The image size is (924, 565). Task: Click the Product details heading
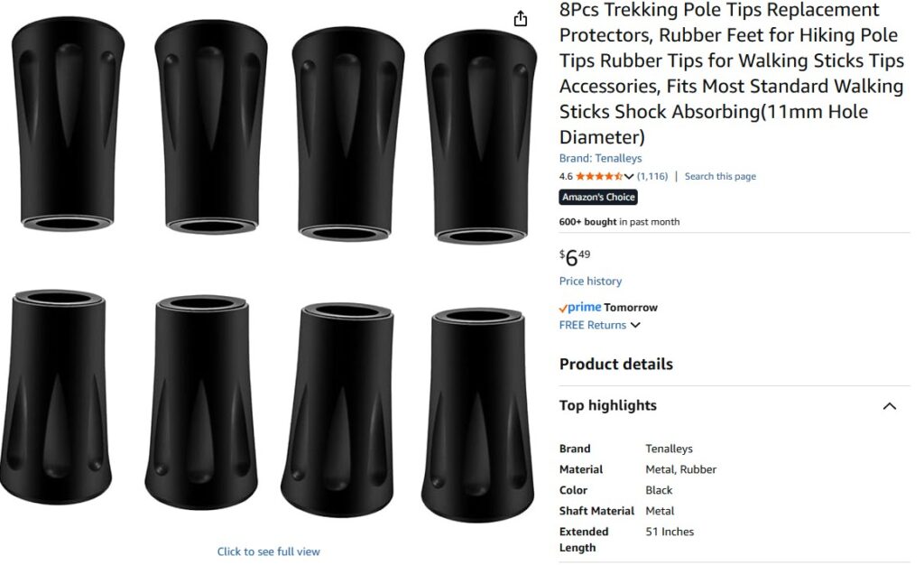[x=615, y=364]
